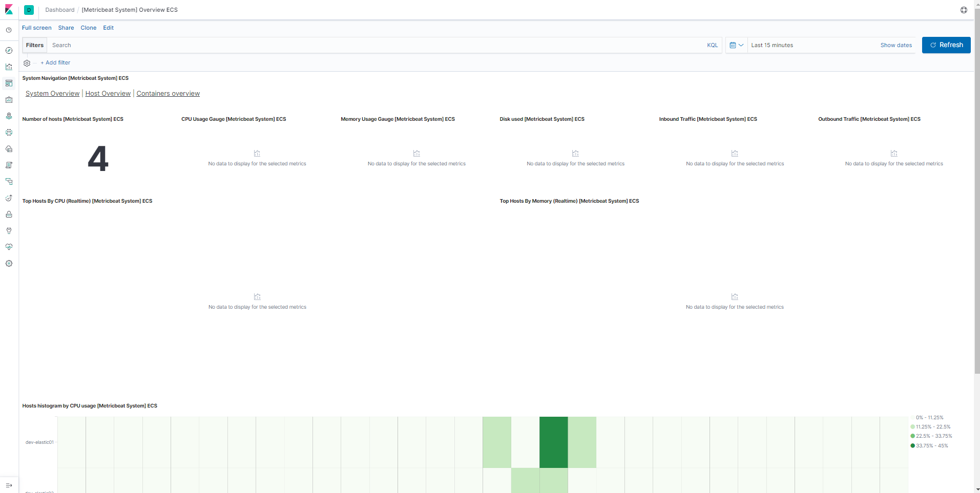The width and height of the screenshot is (980, 493).
Task: Open the System Overview link
Action: pos(52,93)
